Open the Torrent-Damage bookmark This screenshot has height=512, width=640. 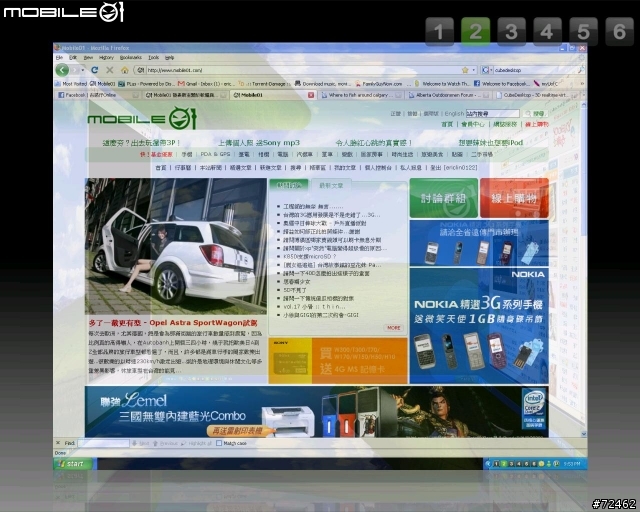coord(264,84)
